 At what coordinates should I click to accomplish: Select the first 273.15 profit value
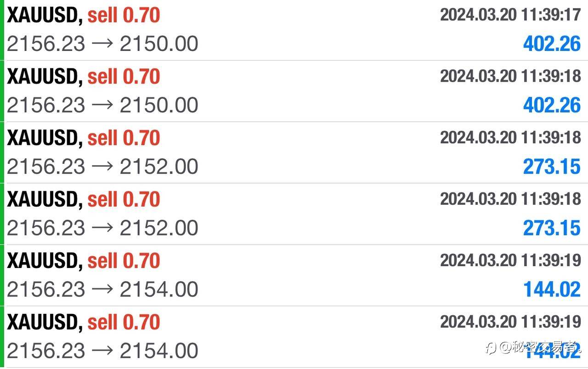point(552,167)
